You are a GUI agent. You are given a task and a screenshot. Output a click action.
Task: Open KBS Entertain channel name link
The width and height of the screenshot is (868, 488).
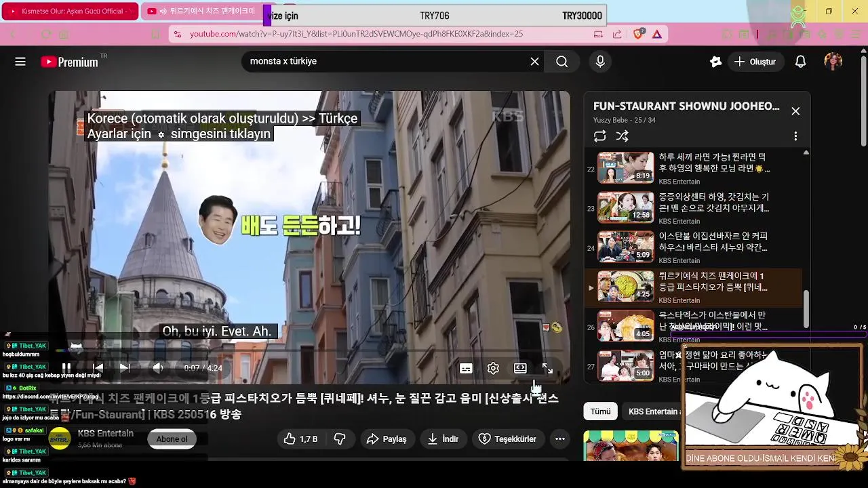click(x=105, y=433)
